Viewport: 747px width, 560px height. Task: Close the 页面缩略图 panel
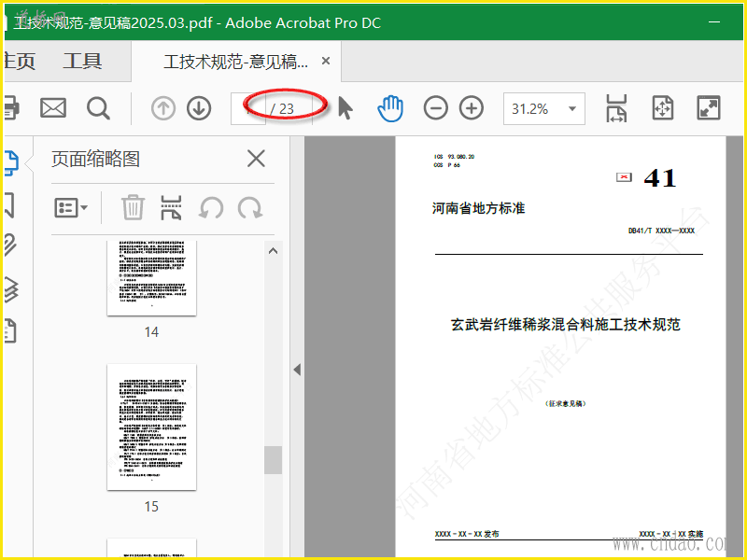click(256, 159)
